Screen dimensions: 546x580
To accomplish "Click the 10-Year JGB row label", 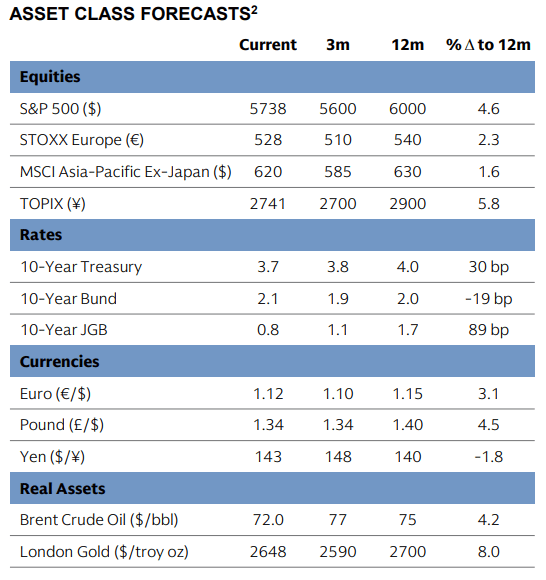I will pyautogui.click(x=64, y=330).
